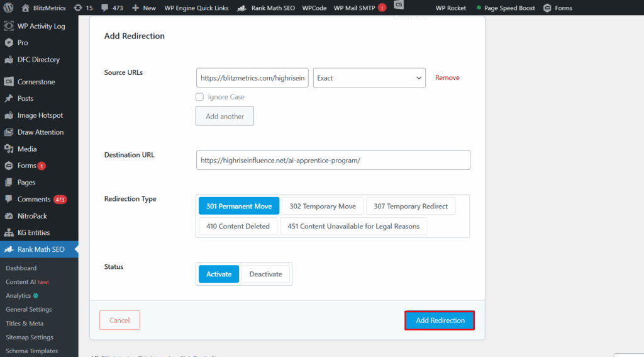Open the New content menu in admin bar
Image resolution: width=644 pixels, height=357 pixels.
coord(143,8)
